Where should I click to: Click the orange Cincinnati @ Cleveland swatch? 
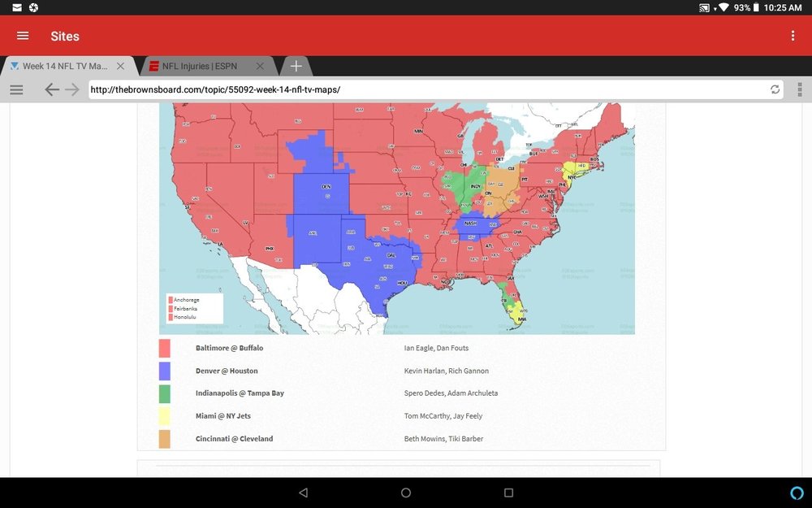165,439
